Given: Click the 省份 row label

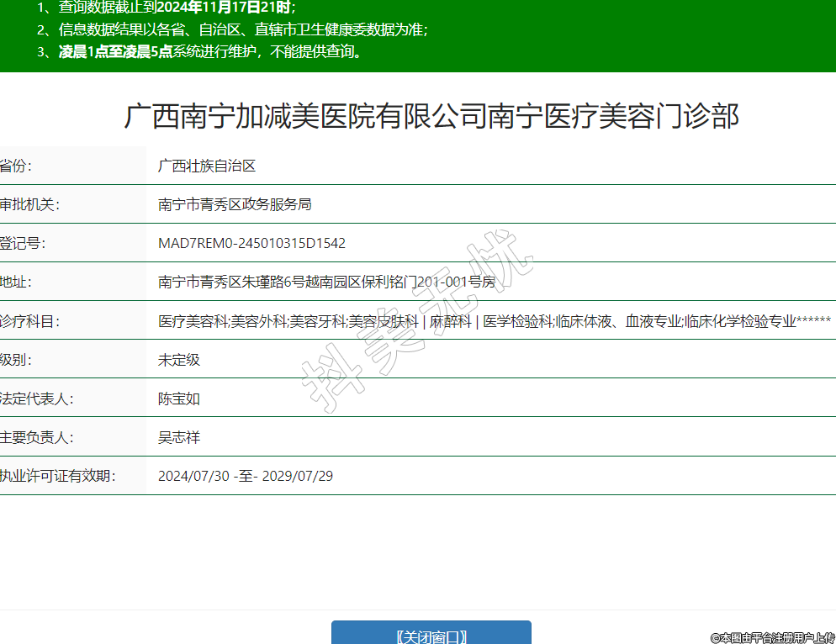Looking at the screenshot, I should [x=17, y=166].
